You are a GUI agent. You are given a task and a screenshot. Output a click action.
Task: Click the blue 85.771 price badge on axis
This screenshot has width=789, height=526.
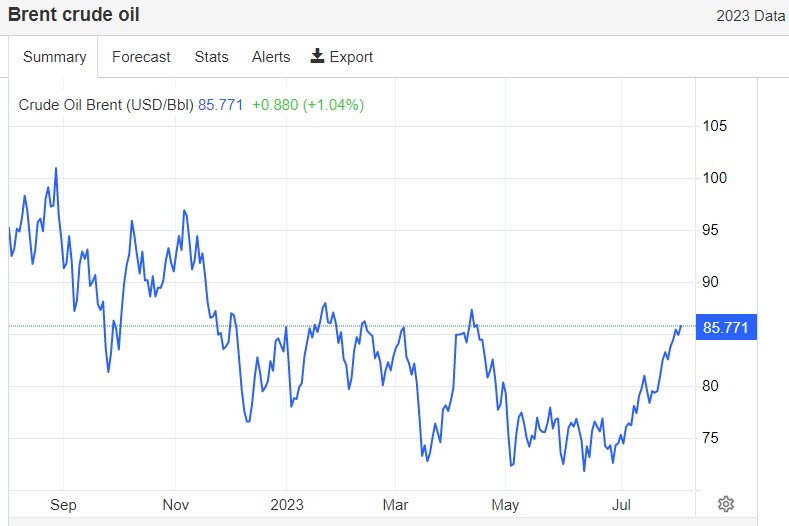727,327
